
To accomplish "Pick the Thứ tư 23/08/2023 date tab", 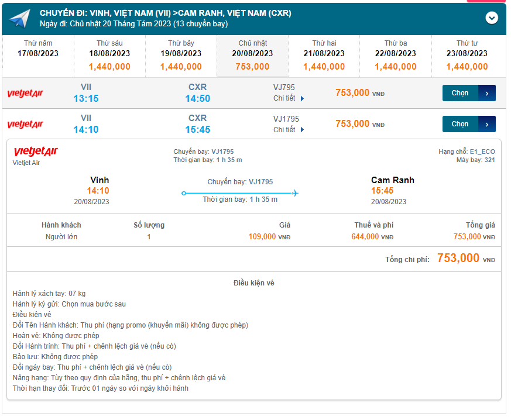I will (467, 56).
